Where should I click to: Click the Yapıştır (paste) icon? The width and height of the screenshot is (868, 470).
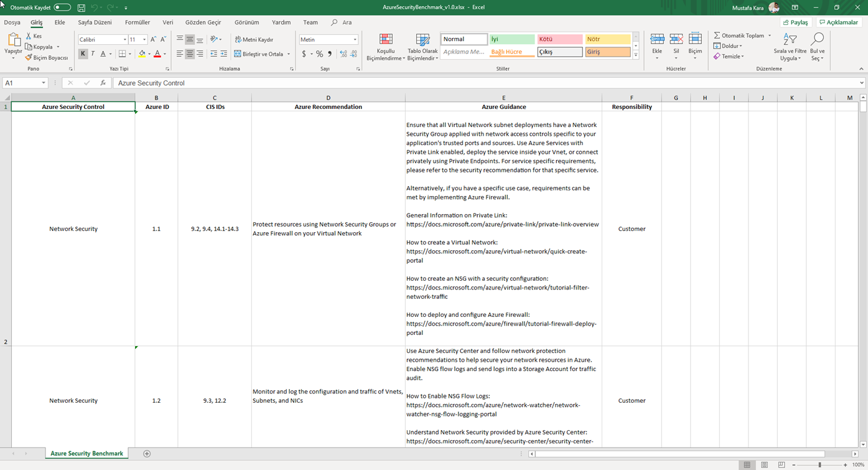(13, 41)
